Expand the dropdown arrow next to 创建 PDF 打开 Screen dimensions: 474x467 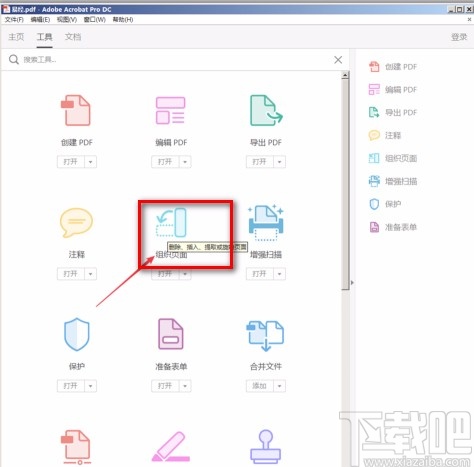pyautogui.click(x=90, y=162)
